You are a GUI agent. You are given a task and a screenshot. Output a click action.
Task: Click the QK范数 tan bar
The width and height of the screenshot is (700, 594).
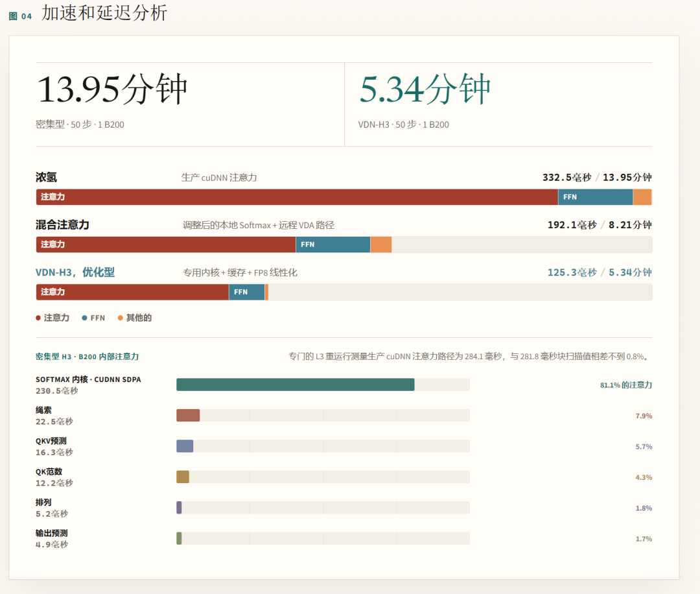183,477
